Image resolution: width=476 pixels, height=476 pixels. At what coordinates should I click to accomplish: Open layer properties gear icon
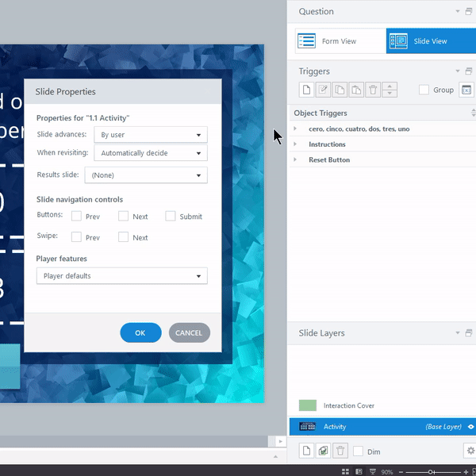pos(469,451)
